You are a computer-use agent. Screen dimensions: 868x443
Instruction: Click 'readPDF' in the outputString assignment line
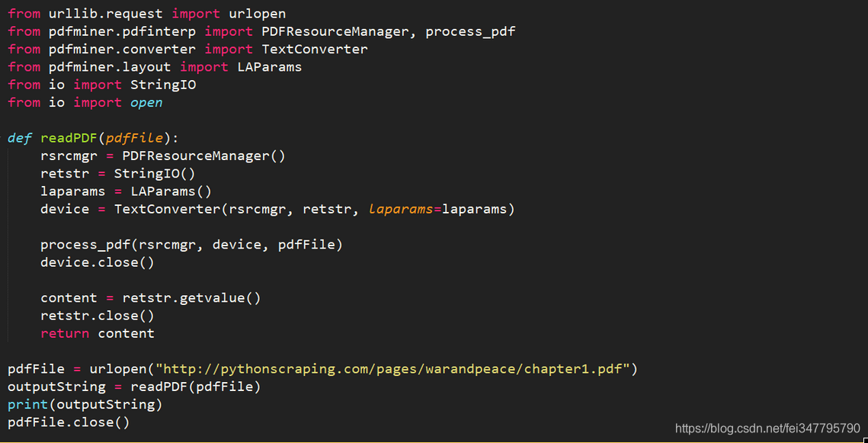(x=159, y=386)
